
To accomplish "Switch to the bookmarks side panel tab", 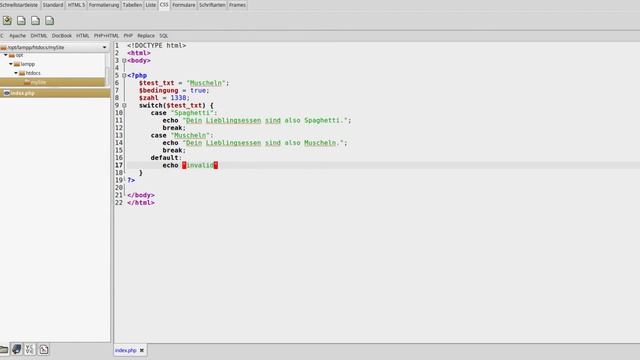I will (17, 349).
